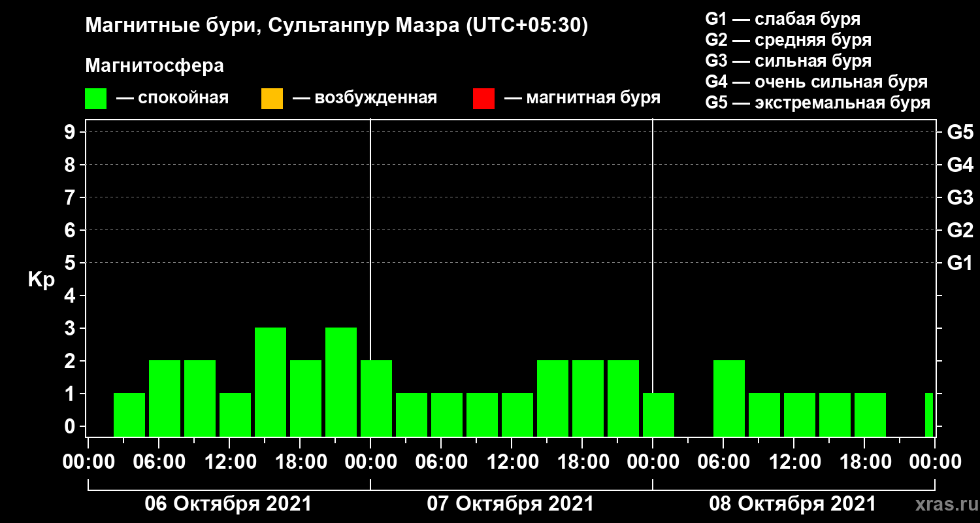The height and width of the screenshot is (523, 980).
Task: Click the Kp axis value '8'
Action: 71,165
